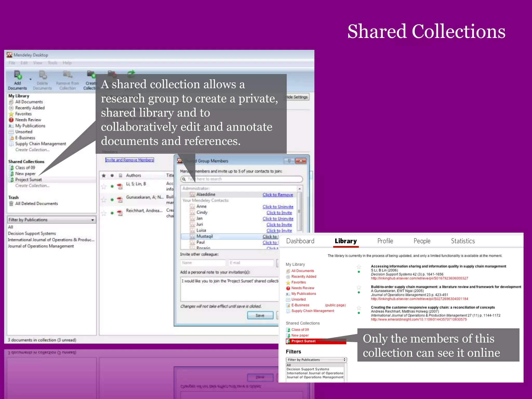Viewport: 532px width, 399px height.
Task: Open the New paper shared collection in desktop
Action: [25, 174]
